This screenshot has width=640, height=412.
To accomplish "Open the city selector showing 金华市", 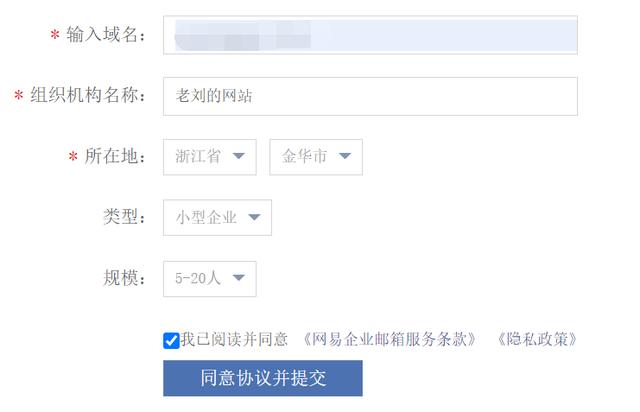I will click(316, 157).
